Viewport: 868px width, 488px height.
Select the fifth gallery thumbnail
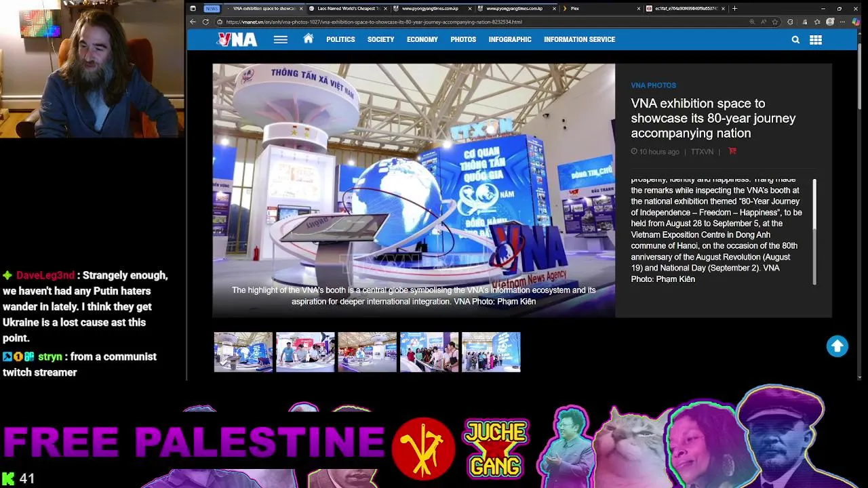pos(491,352)
